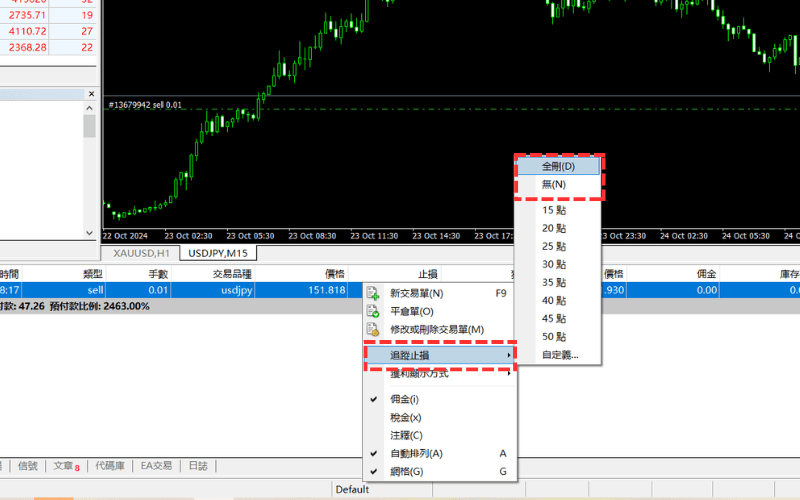Switch to the XAUUSD,H1 chart tab
800x500 pixels.
141,253
